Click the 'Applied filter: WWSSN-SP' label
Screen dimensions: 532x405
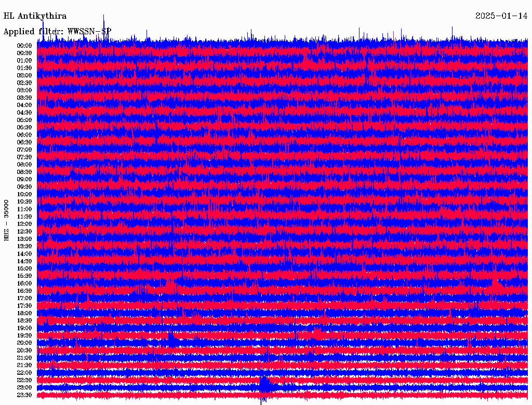tap(57, 32)
